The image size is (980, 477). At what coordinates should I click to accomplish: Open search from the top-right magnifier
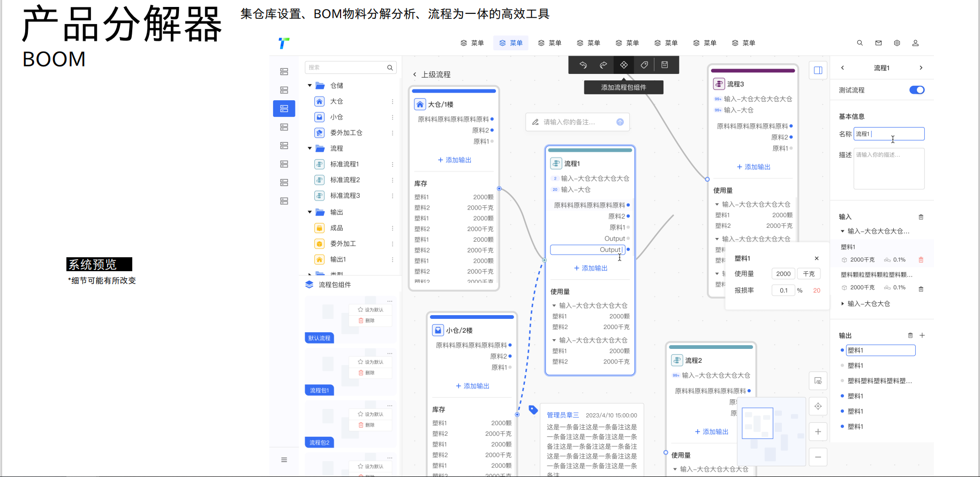tap(860, 43)
